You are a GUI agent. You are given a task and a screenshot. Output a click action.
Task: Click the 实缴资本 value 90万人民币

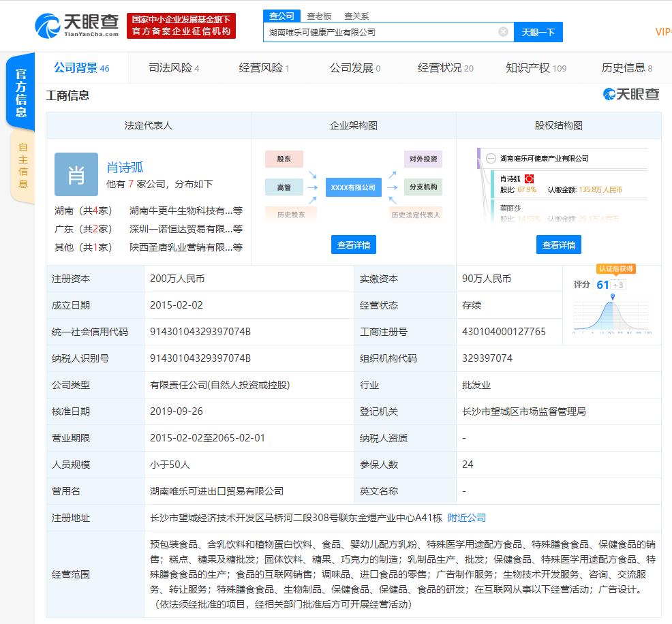click(x=487, y=279)
